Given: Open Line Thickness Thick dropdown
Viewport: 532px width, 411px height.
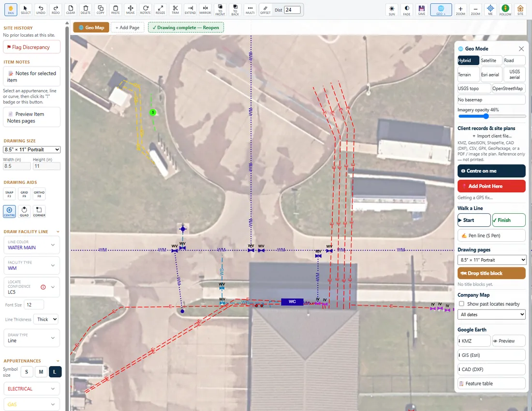Looking at the screenshot, I should (x=46, y=320).
